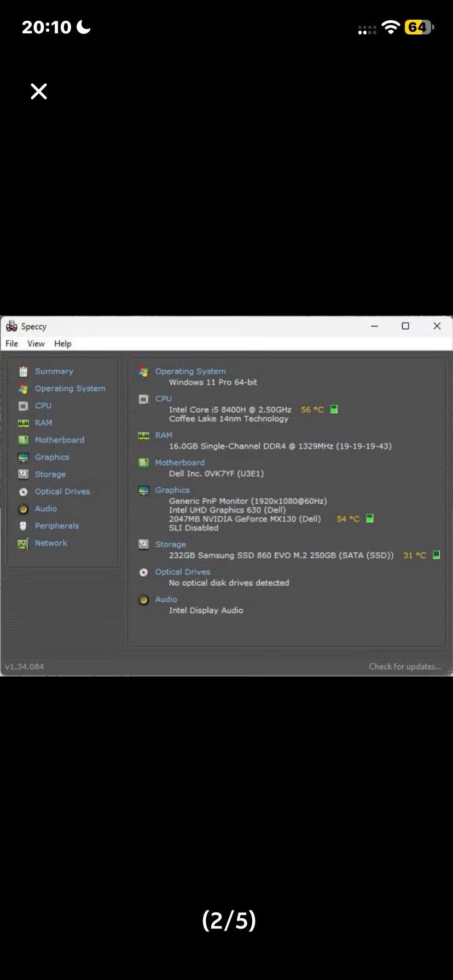The height and width of the screenshot is (980, 453).
Task: Click the Peripherals mouse icon in the sidebar
Action: click(x=23, y=526)
